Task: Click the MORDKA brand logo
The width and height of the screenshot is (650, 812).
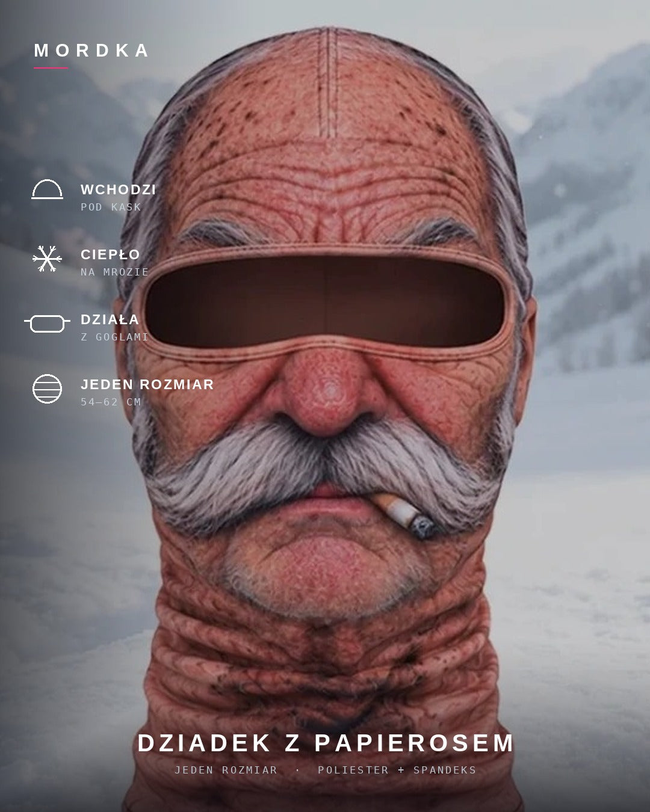Action: [91, 51]
